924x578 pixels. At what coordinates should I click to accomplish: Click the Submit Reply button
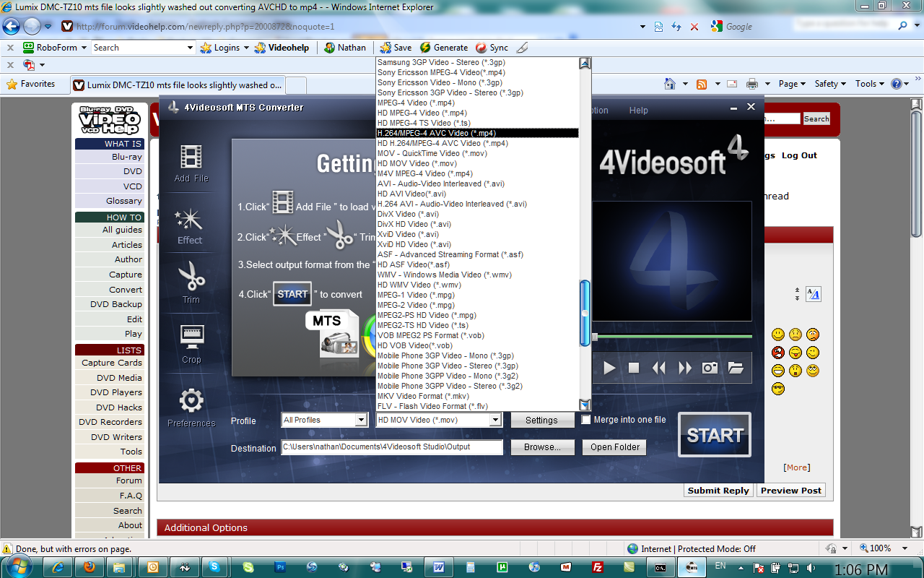pyautogui.click(x=718, y=491)
